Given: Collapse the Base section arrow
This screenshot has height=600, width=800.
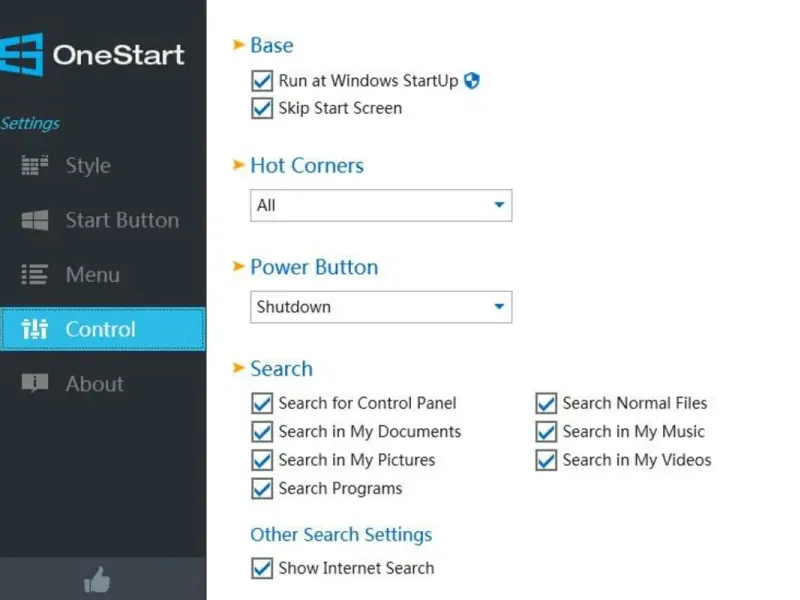Looking at the screenshot, I should coord(238,45).
